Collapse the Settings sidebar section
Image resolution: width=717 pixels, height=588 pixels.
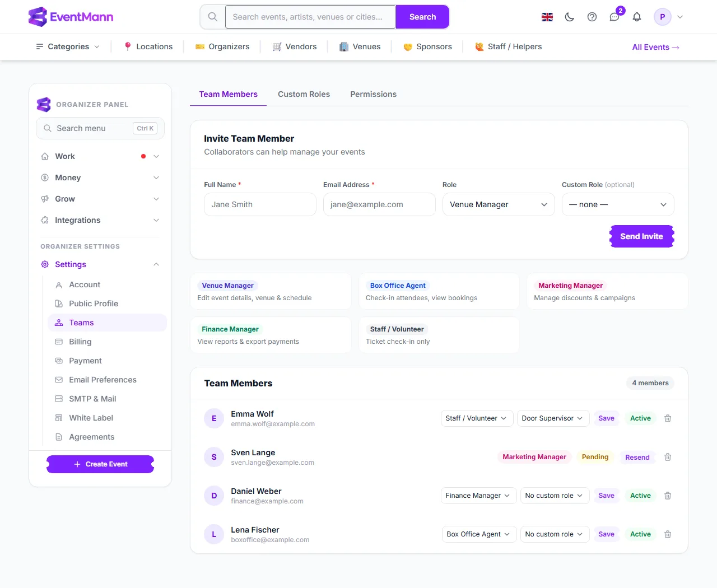coord(100,264)
